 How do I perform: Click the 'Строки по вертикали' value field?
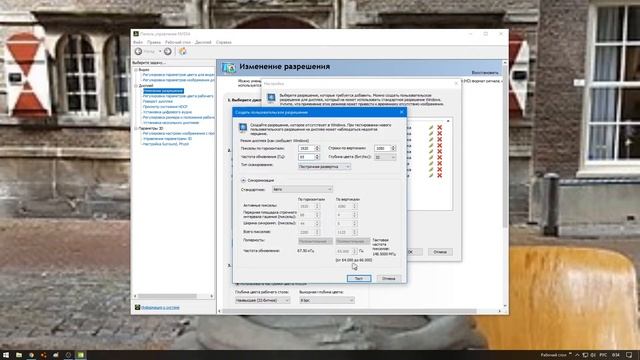point(382,148)
